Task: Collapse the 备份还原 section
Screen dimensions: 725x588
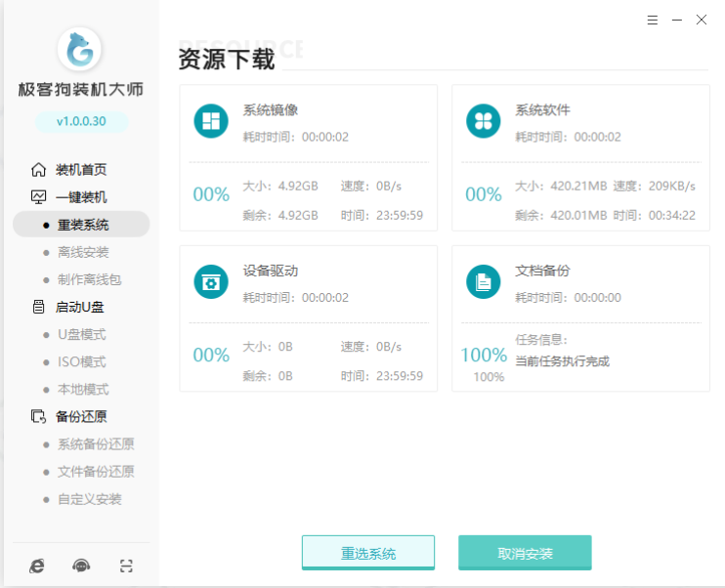Action: tap(80, 416)
